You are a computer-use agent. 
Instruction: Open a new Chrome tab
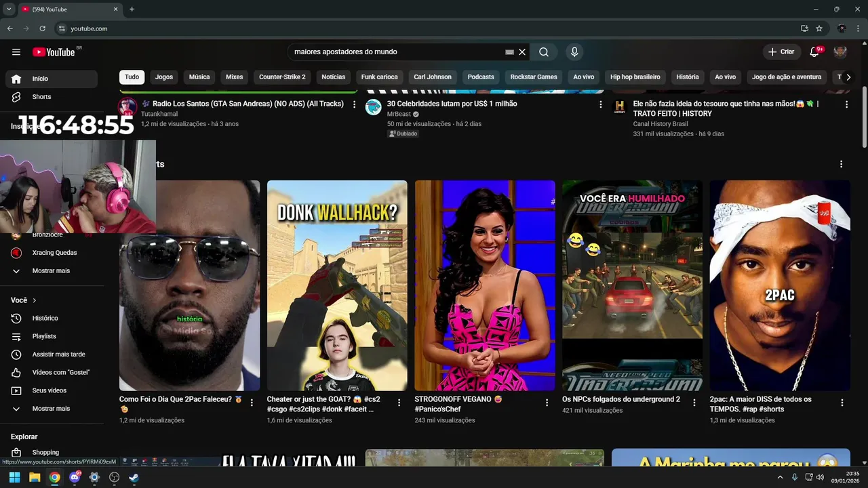point(132,9)
